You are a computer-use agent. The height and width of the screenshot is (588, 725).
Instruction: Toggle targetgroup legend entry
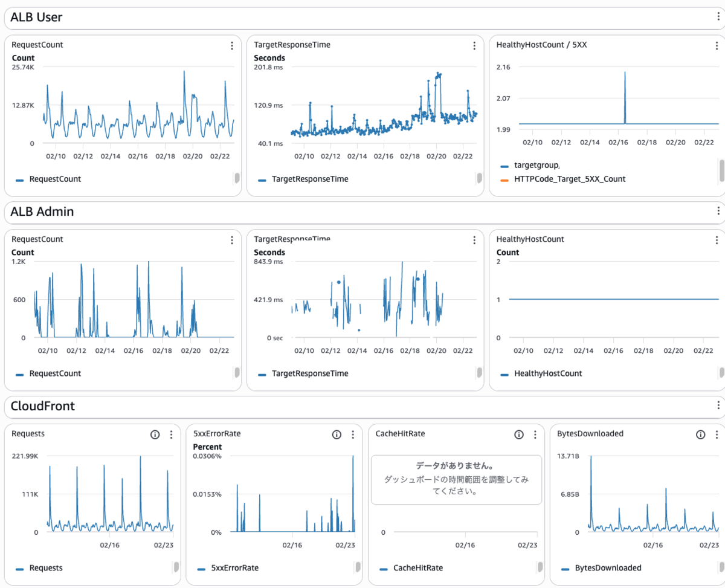[x=530, y=165]
